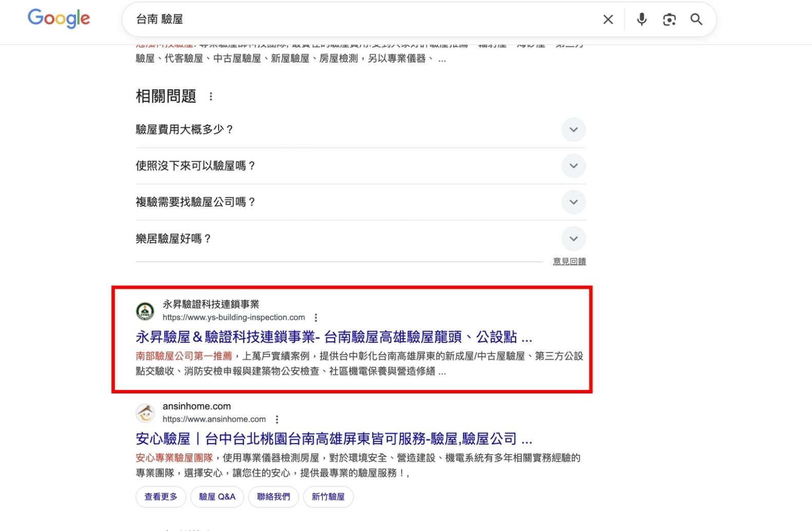Submit search with the magnifying glass icon

697,19
